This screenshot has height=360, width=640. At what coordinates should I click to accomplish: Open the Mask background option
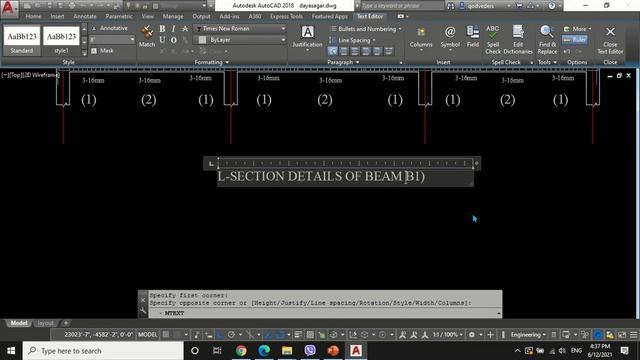pos(102,51)
